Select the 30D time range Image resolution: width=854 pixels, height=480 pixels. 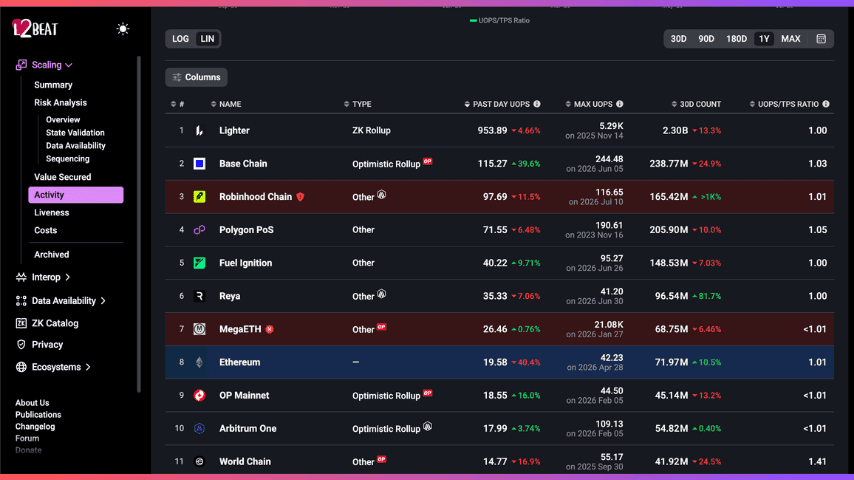tap(678, 39)
